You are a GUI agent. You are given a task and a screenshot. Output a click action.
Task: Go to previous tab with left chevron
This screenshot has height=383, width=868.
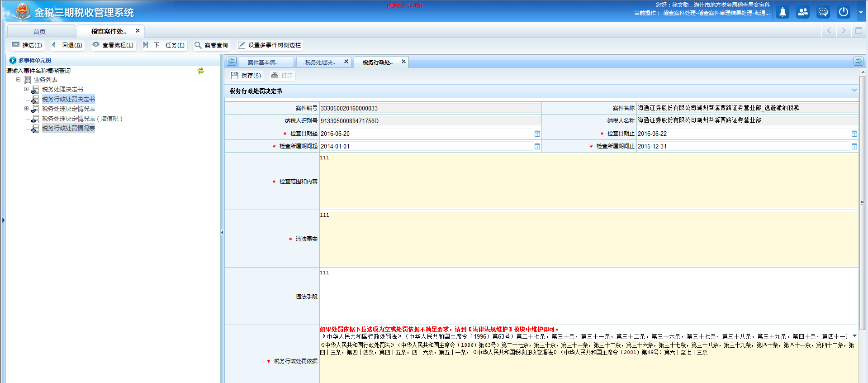(x=829, y=31)
